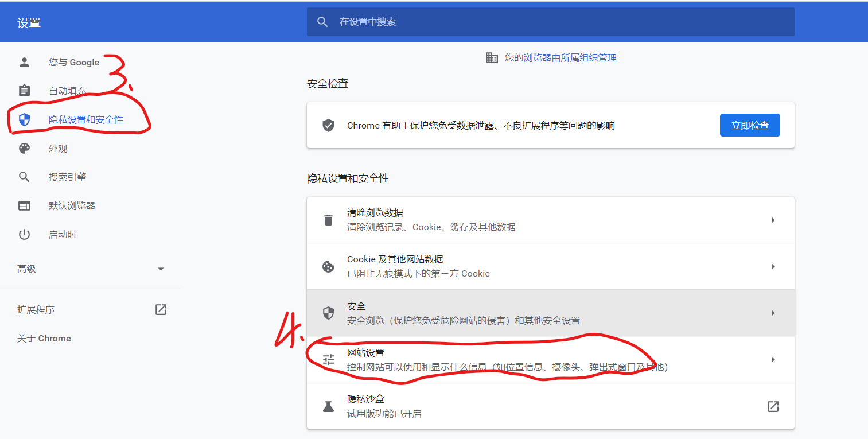Click the sliders icon for 网站设置
This screenshot has height=439, width=868.
tap(328, 359)
